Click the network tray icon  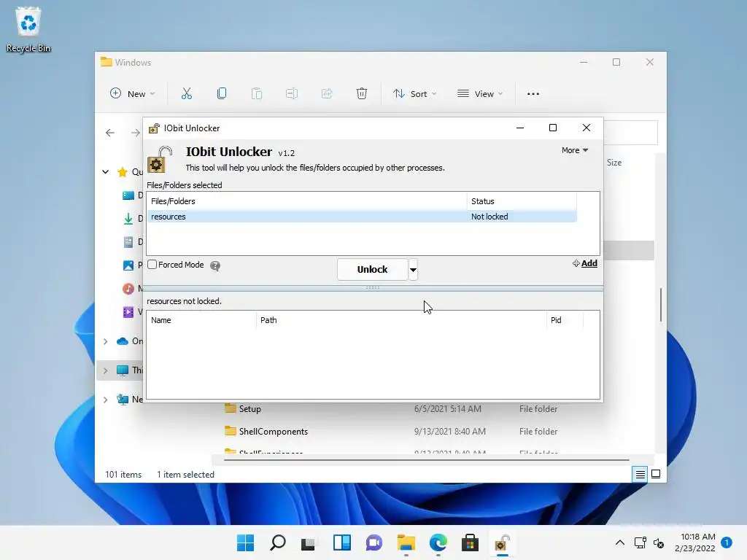[x=640, y=542]
